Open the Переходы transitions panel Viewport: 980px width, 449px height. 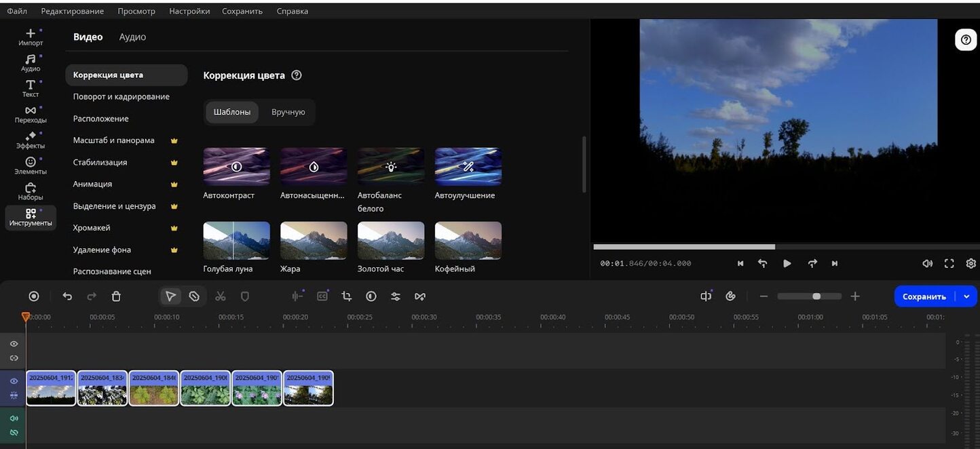click(x=31, y=114)
